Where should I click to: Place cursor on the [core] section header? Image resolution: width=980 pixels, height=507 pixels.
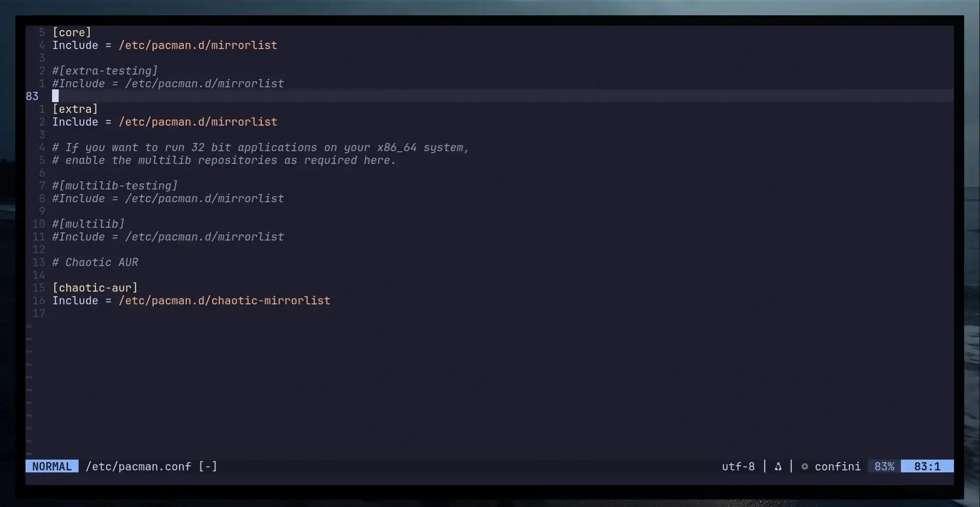tap(72, 32)
